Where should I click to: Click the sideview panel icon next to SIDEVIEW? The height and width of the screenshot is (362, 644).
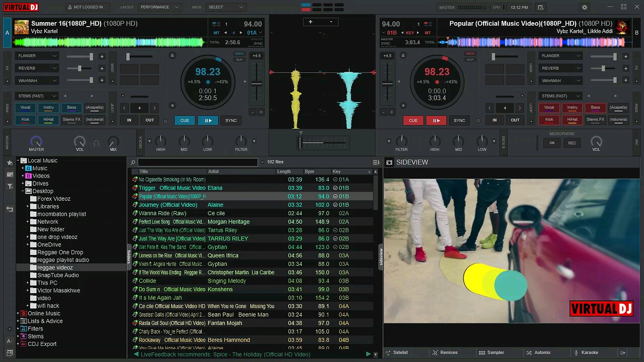tap(389, 162)
